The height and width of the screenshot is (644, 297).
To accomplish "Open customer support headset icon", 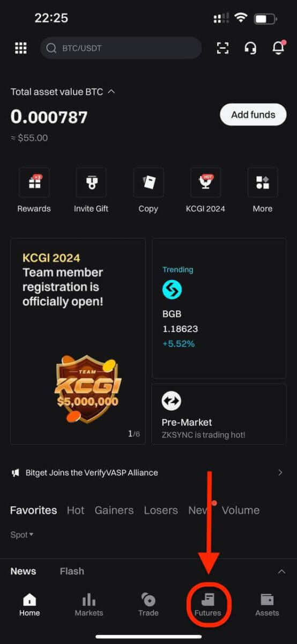I will click(x=250, y=48).
